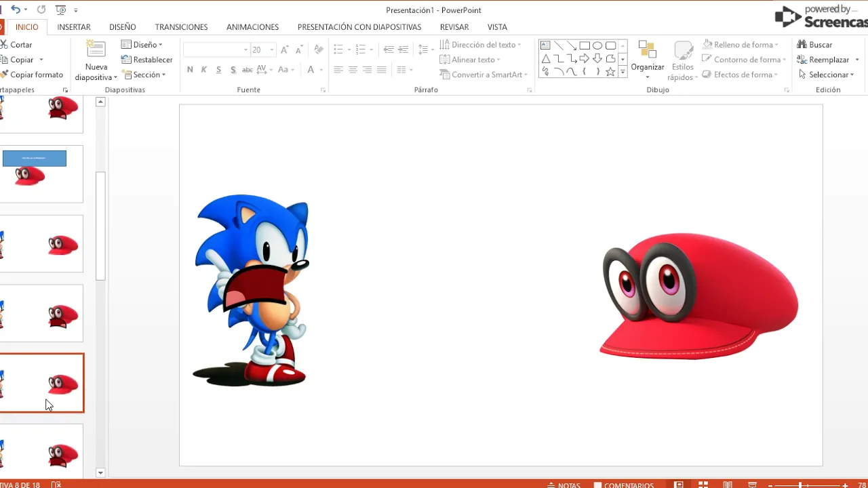Center text in Párrafo group
Screen dimensions: 868x488
(x=353, y=70)
